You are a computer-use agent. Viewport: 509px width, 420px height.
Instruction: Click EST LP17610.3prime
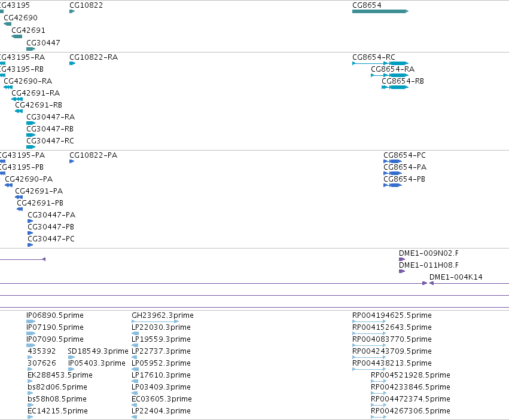(x=135, y=381)
